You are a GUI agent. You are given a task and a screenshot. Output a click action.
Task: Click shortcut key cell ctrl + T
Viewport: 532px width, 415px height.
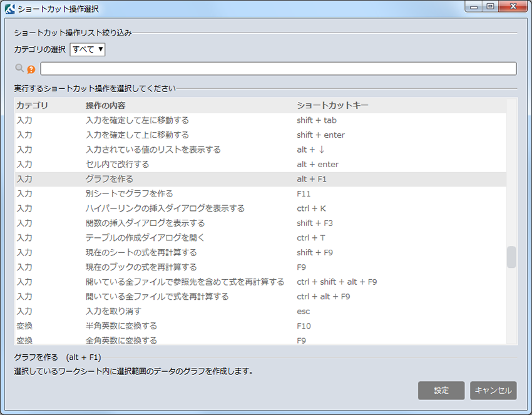pyautogui.click(x=311, y=238)
